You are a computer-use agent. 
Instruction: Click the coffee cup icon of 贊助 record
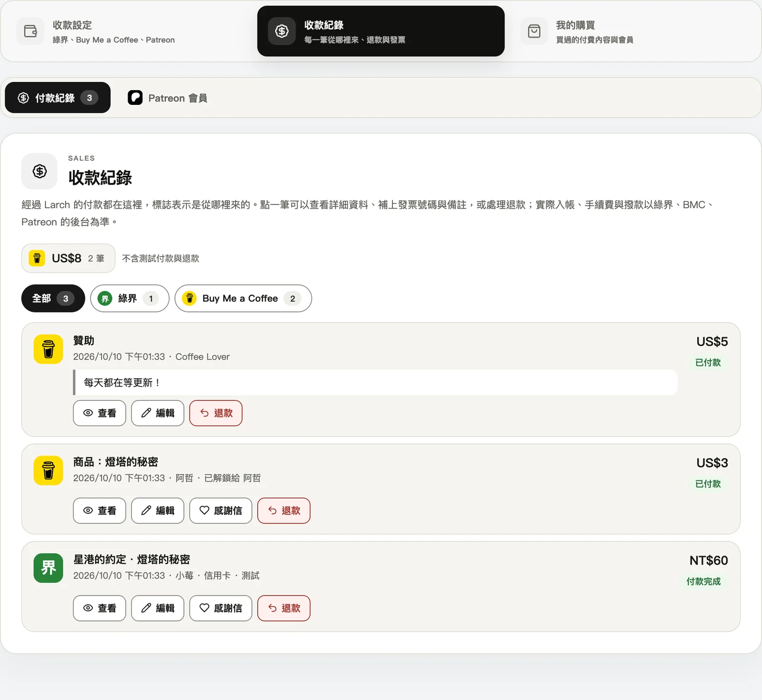(49, 349)
